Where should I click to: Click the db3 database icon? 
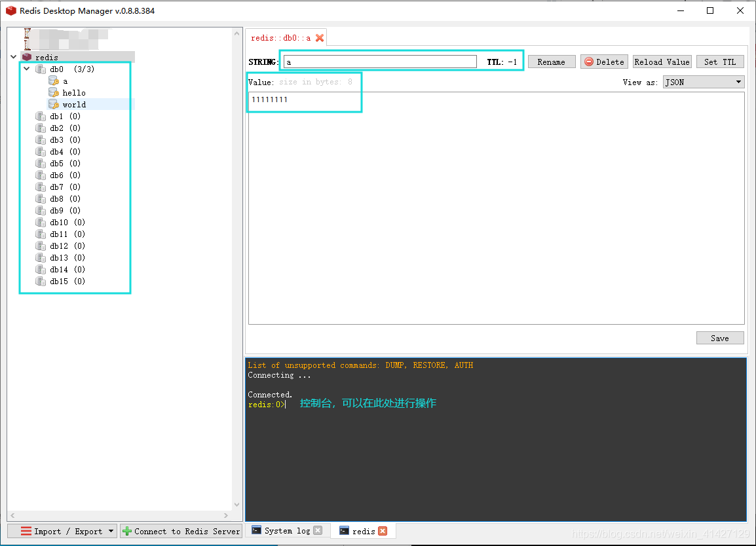click(41, 139)
